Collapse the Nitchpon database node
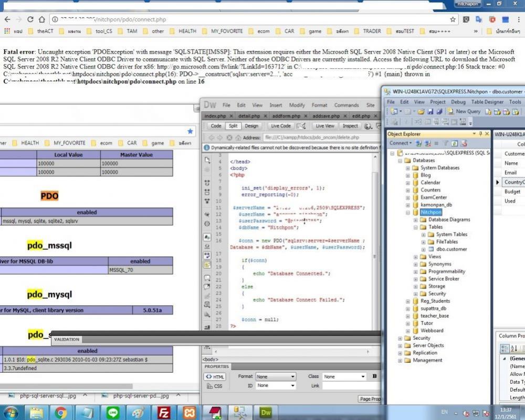This screenshot has width=525, height=420. coord(408,212)
